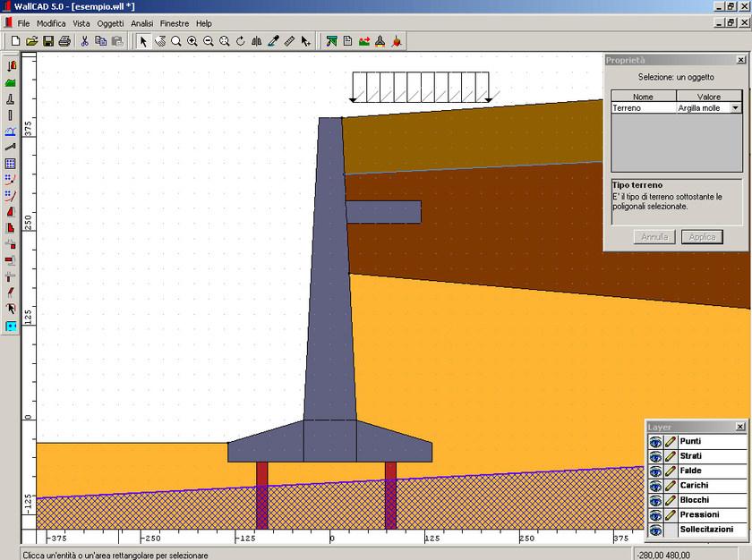Toggle visibility of the Falde layer
This screenshot has height=560, width=752.
tap(655, 471)
